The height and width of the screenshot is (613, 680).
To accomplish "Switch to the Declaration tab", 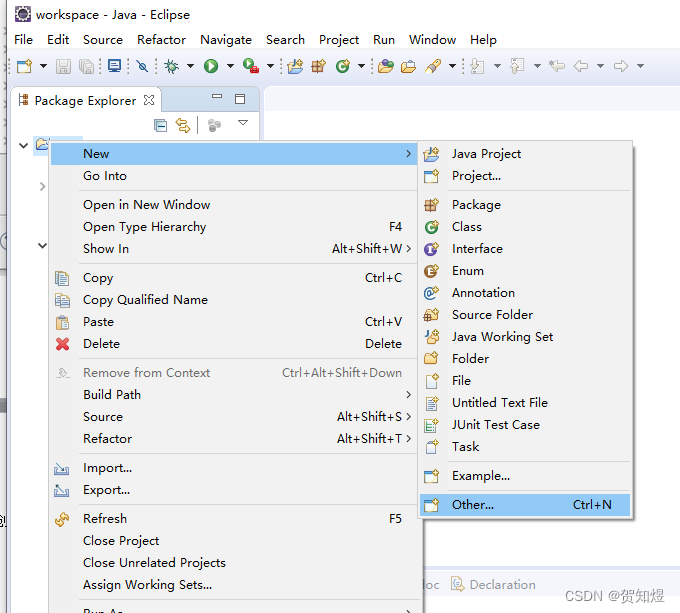I will pyautogui.click(x=494, y=584).
